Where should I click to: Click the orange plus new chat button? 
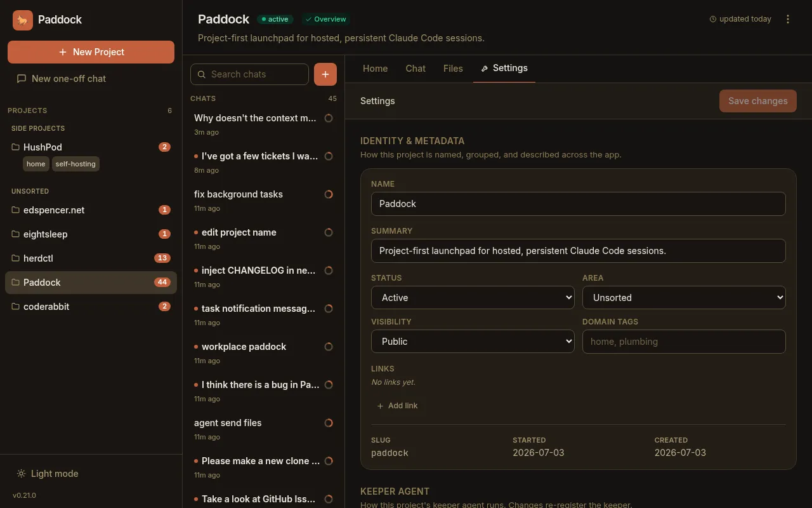(325, 74)
